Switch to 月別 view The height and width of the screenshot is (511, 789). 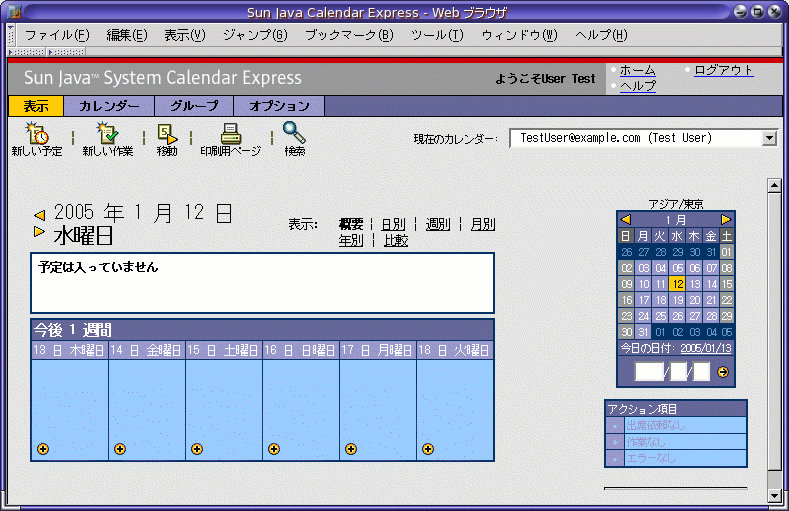[x=483, y=224]
